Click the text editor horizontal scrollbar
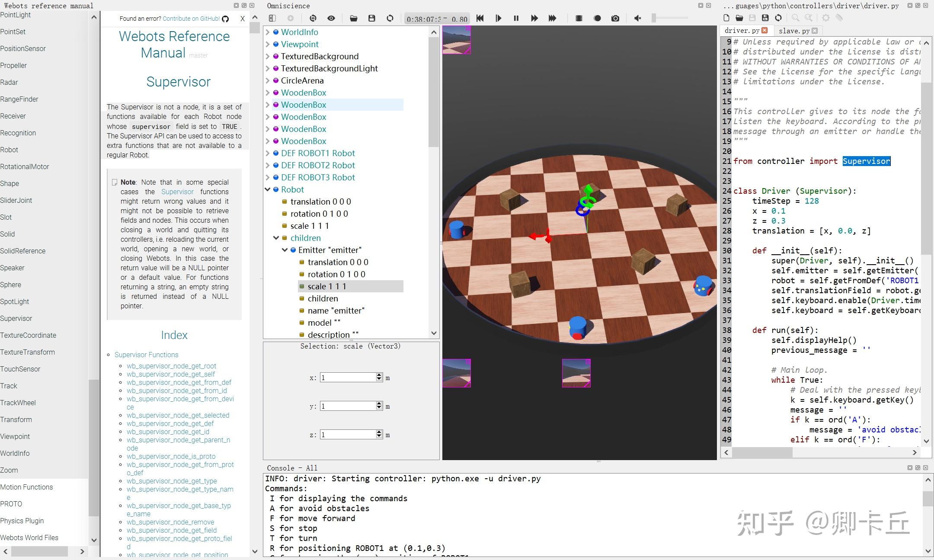The height and width of the screenshot is (560, 934). point(762,452)
